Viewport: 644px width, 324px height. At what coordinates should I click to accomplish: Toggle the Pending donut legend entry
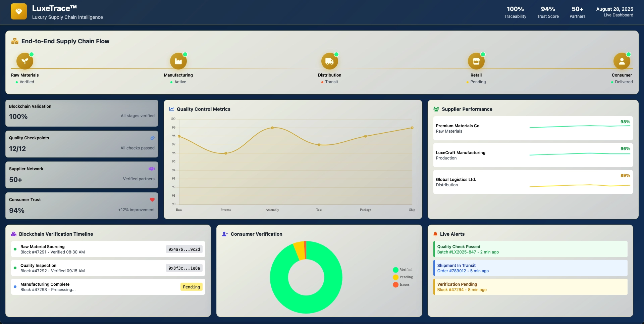click(402, 277)
